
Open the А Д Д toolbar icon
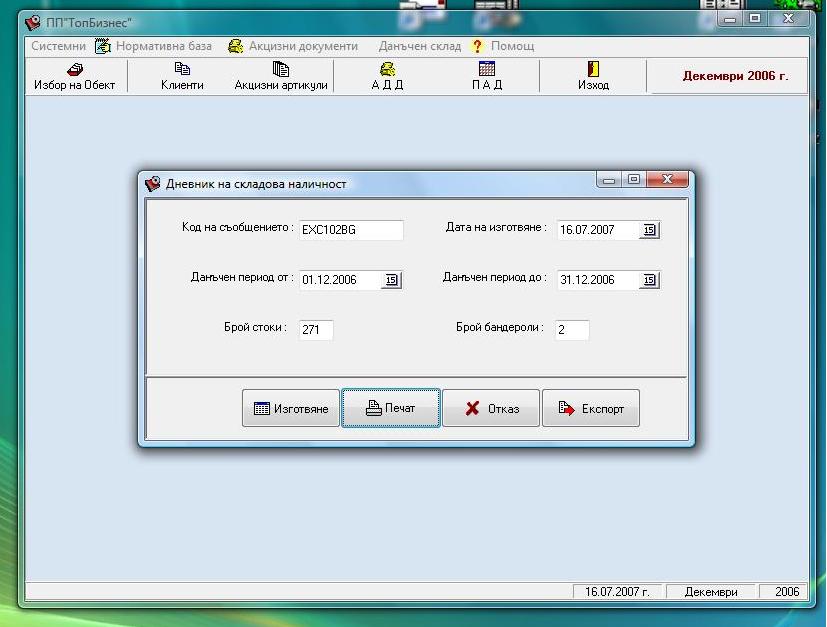(387, 77)
